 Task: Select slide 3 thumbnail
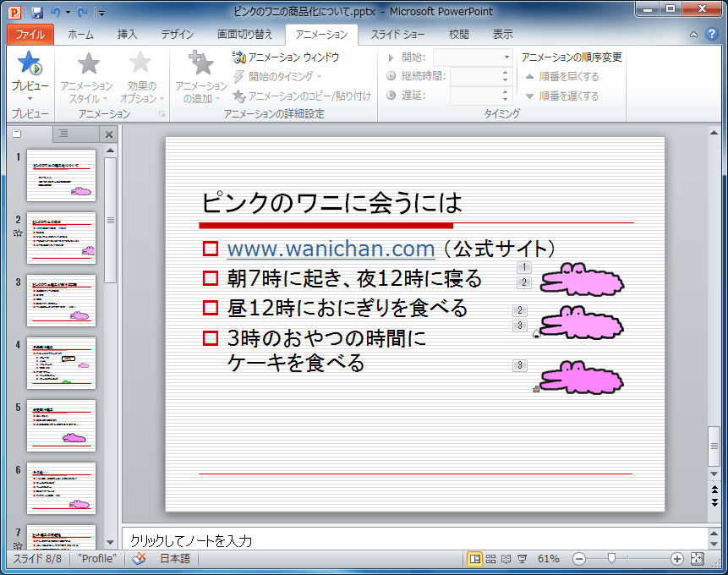tap(61, 300)
